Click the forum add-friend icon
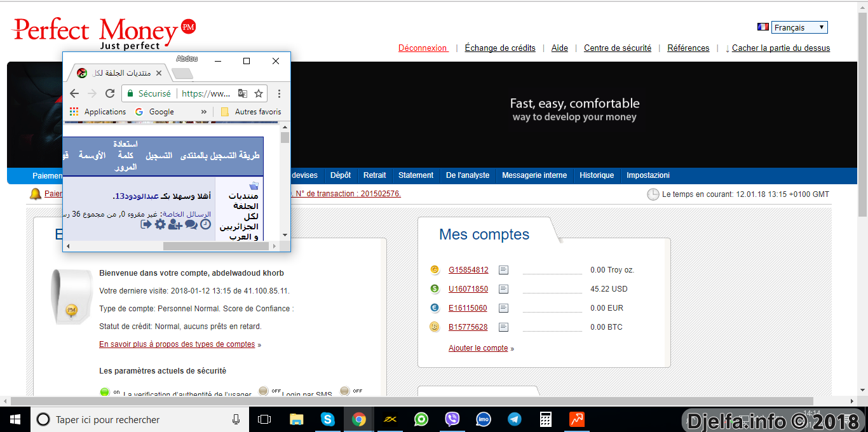This screenshot has height=432, width=868. pyautogui.click(x=175, y=224)
